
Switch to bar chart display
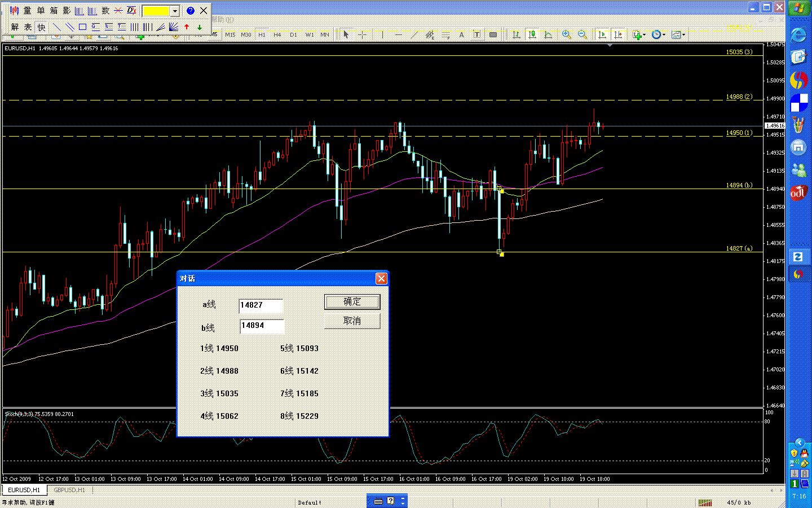[516, 34]
